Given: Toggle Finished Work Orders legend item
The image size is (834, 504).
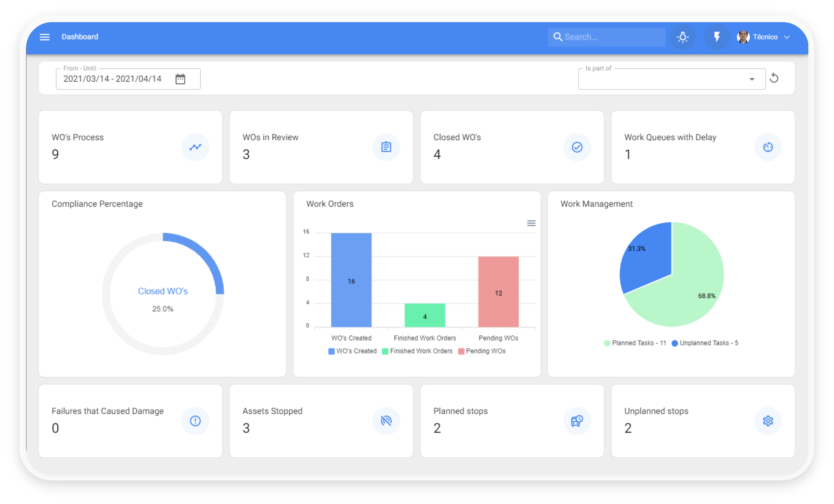Looking at the screenshot, I should tap(417, 351).
